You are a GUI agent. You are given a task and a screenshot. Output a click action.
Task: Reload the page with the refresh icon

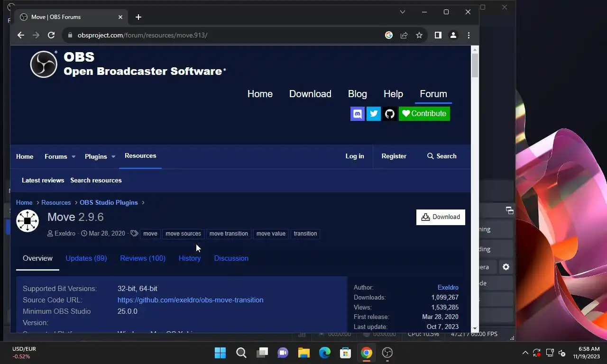(x=51, y=35)
